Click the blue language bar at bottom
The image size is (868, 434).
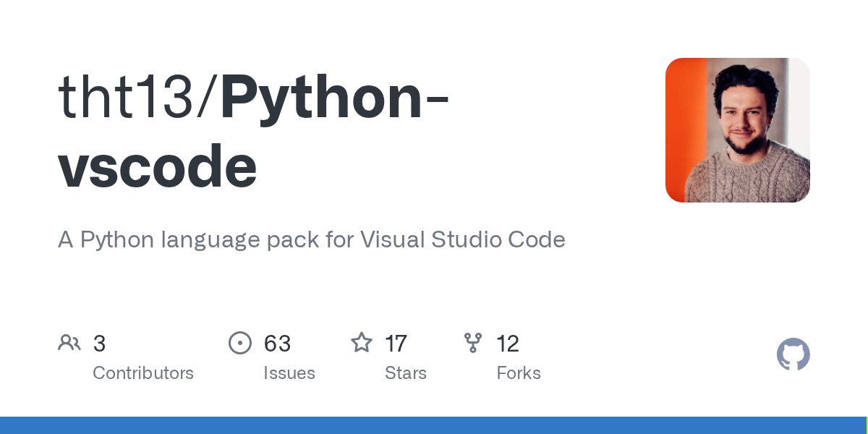(434, 425)
